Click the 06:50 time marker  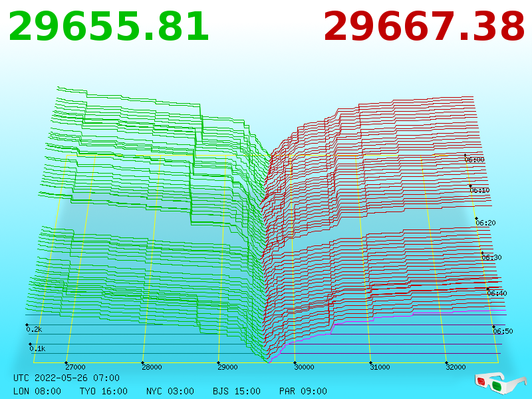(503, 331)
